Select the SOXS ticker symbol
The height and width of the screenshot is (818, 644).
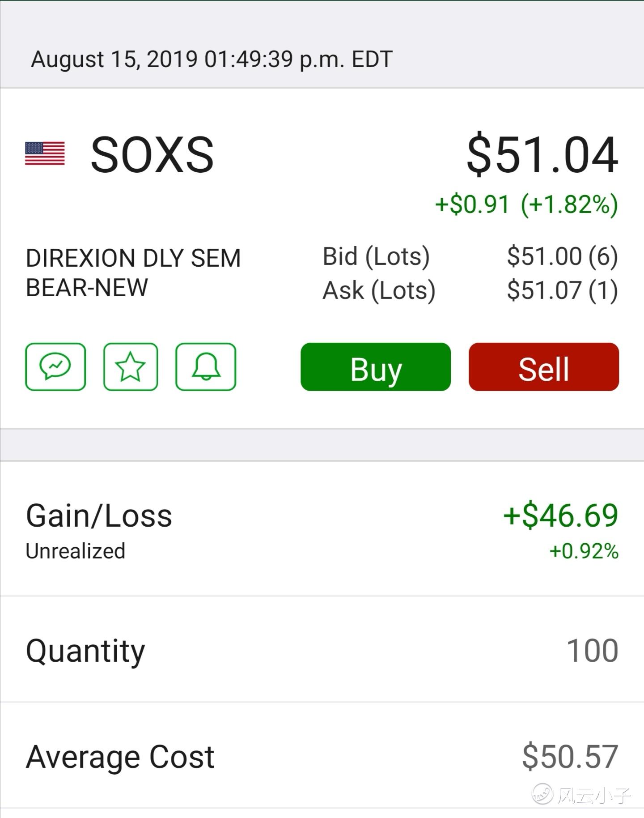[152, 154]
